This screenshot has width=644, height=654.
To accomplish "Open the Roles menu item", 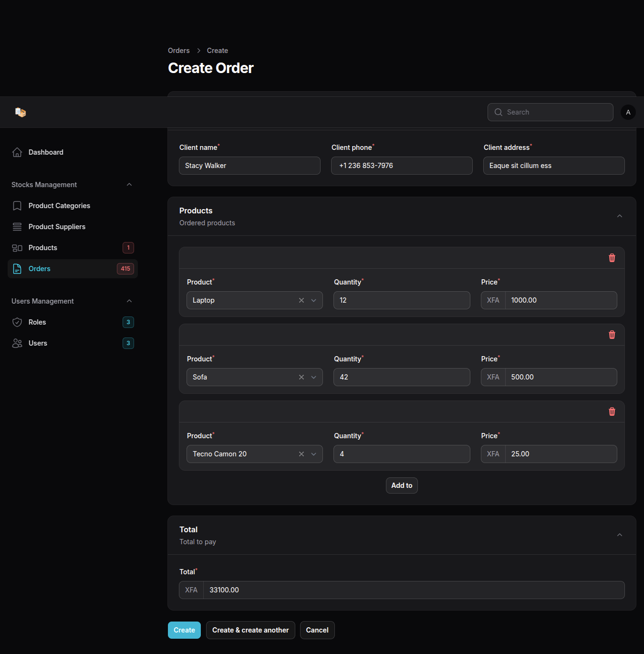I will point(37,322).
